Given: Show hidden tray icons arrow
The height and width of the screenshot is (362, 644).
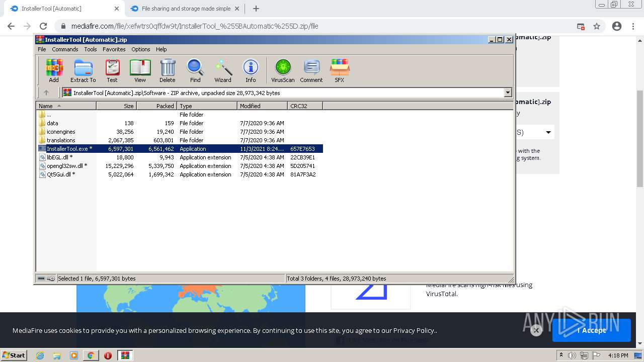Looking at the screenshot, I should coord(561,355).
